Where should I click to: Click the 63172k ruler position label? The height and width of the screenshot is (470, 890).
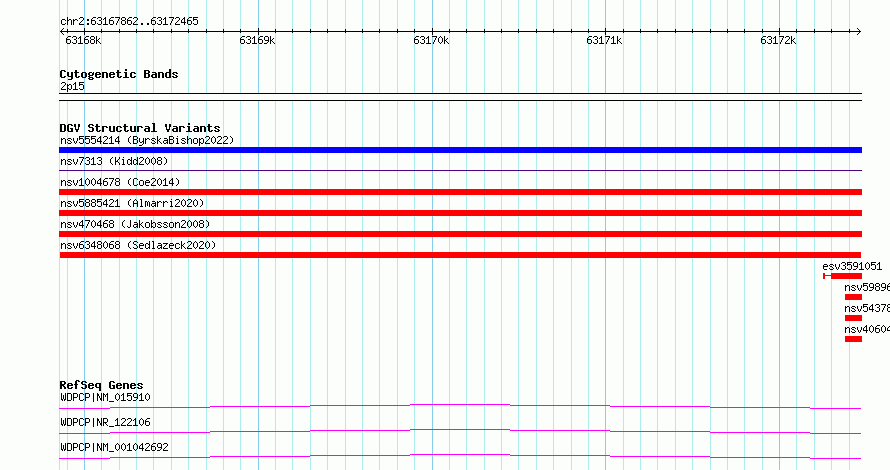[778, 40]
